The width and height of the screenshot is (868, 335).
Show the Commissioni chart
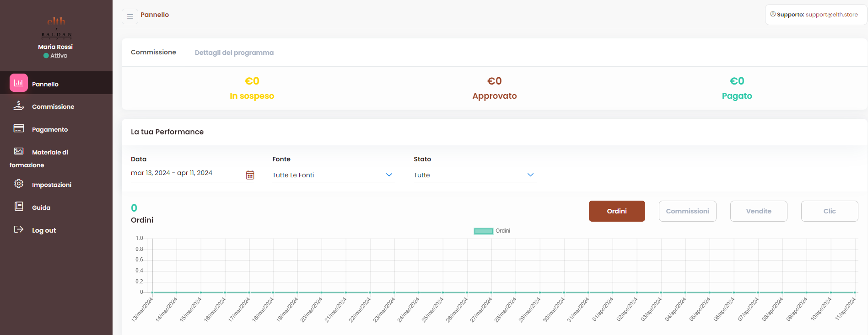pos(687,211)
